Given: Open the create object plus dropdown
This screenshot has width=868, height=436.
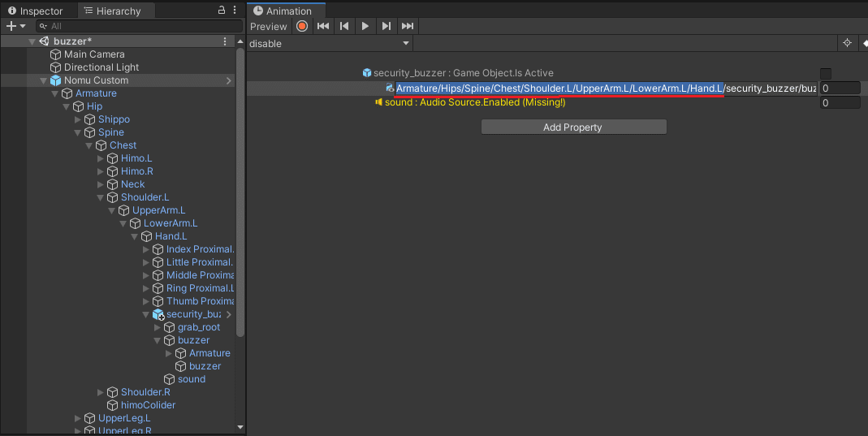Looking at the screenshot, I should click(15, 26).
